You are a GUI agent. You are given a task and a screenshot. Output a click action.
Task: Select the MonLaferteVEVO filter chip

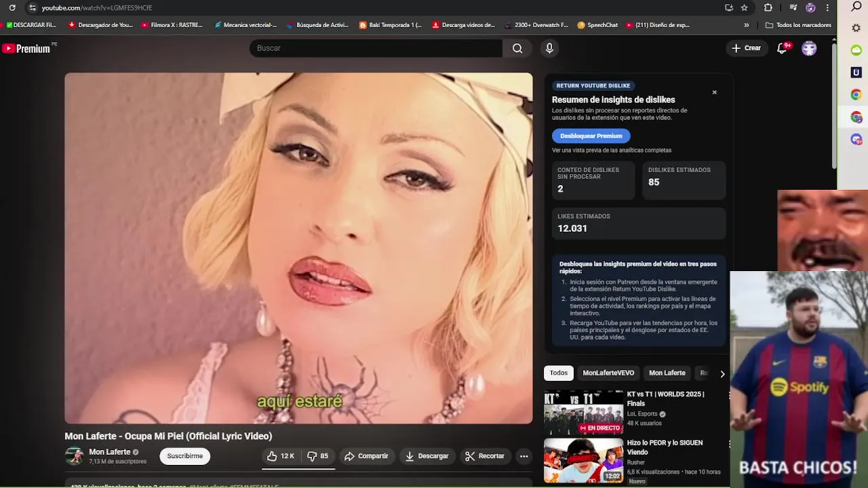tap(608, 373)
